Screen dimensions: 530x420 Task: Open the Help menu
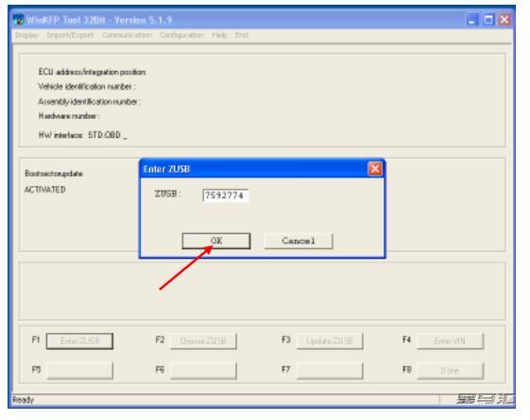[x=219, y=35]
